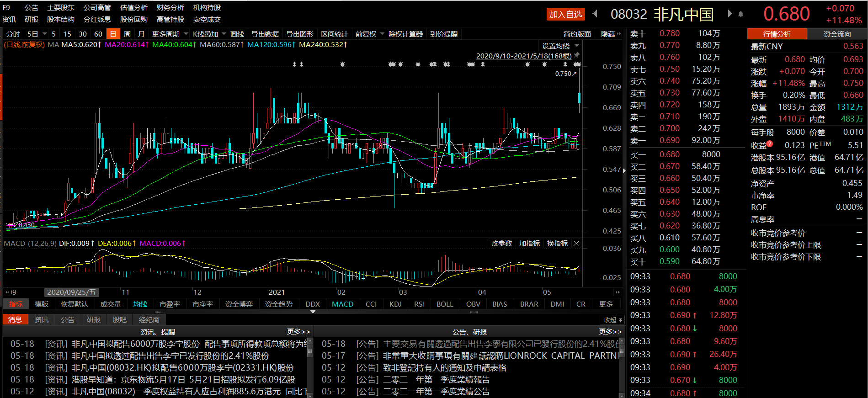Toggle 均线 moving average overlay
This screenshot has width=868, height=398.
(x=140, y=304)
